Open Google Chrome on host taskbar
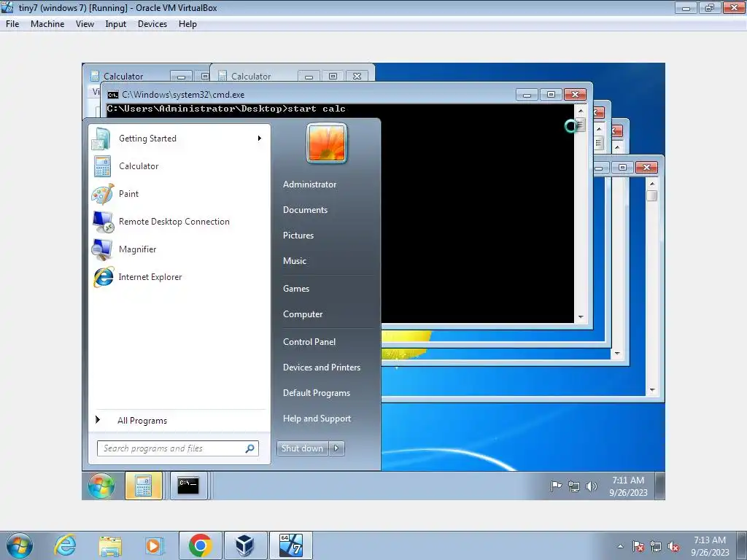 200,545
